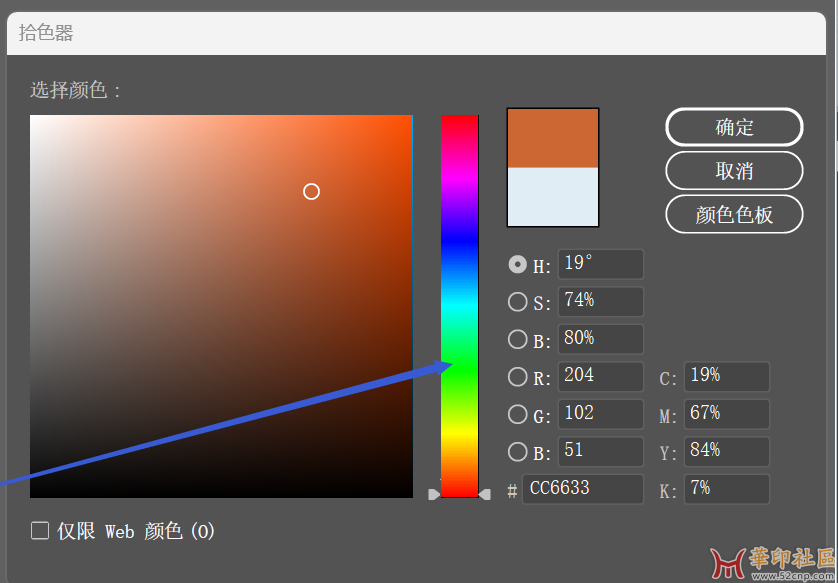Select the R red radio button

pyautogui.click(x=517, y=377)
